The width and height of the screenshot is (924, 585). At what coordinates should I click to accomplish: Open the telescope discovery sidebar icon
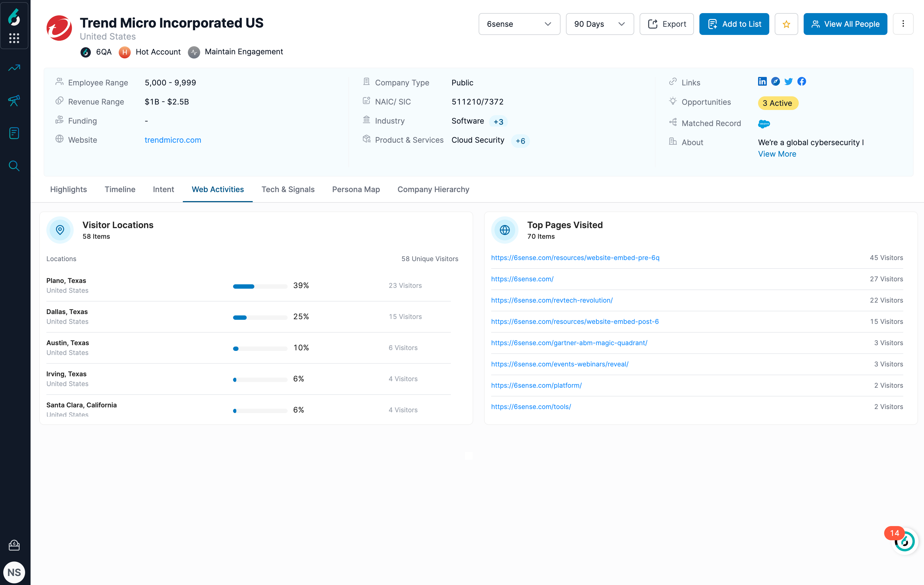click(x=14, y=100)
